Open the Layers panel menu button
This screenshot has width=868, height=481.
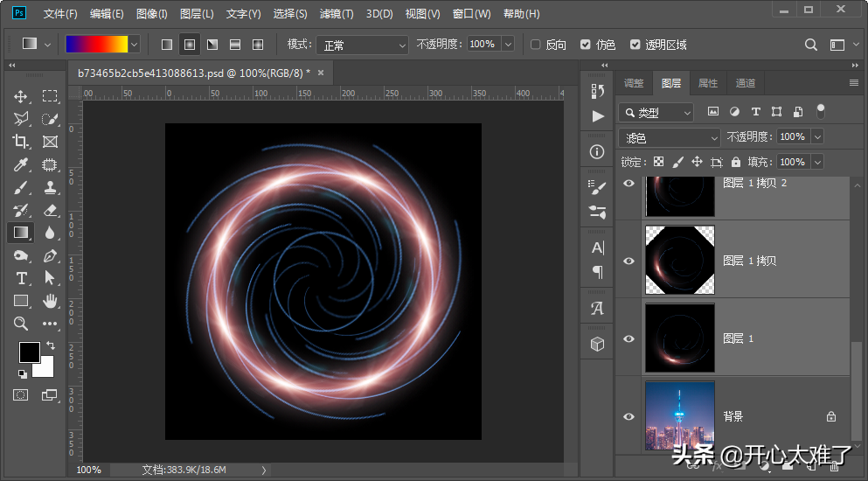point(854,83)
